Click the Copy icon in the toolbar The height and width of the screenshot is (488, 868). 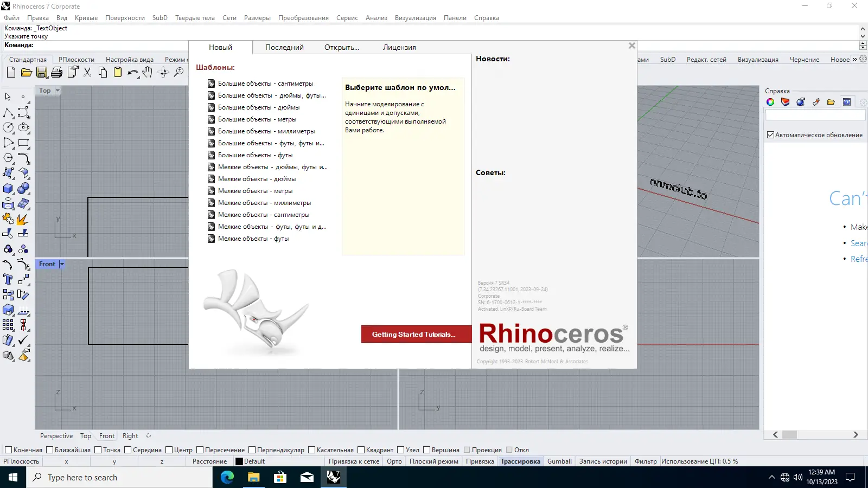(103, 72)
